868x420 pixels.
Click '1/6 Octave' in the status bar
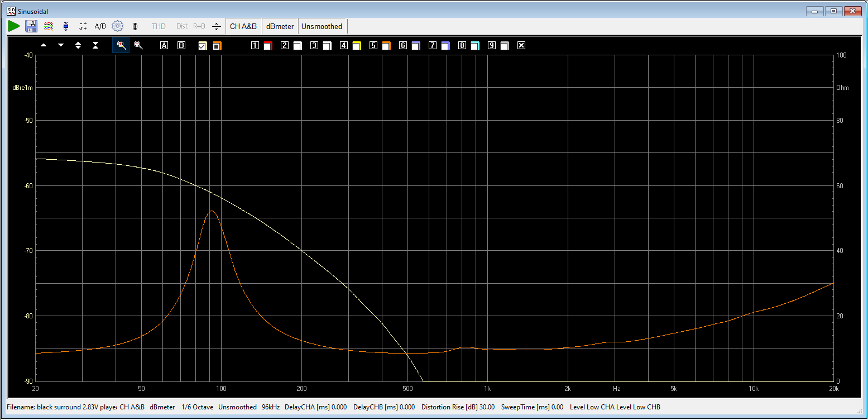pyautogui.click(x=198, y=407)
